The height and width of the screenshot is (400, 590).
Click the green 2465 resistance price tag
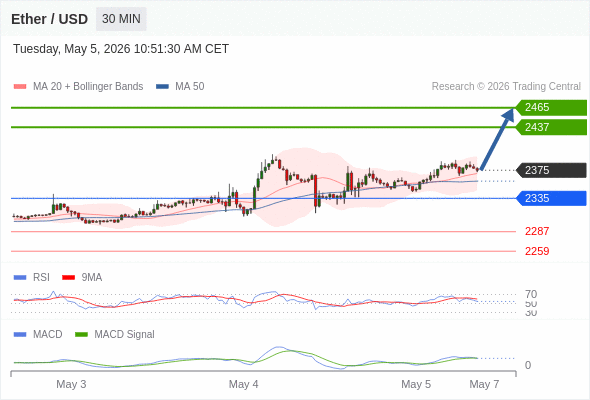click(551, 108)
